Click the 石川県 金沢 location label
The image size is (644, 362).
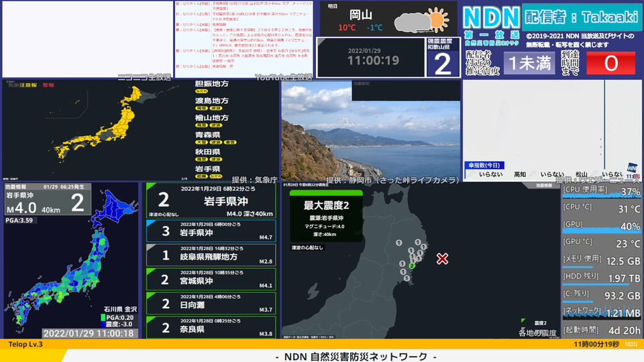tap(120, 309)
